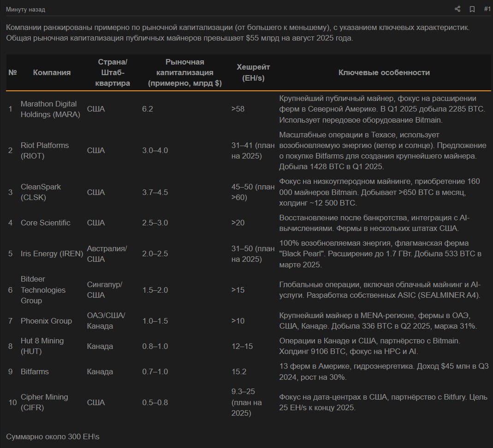This screenshot has height=448, width=493.
Task: Click the "Минуту назад" timestamp
Action: tap(25, 9)
